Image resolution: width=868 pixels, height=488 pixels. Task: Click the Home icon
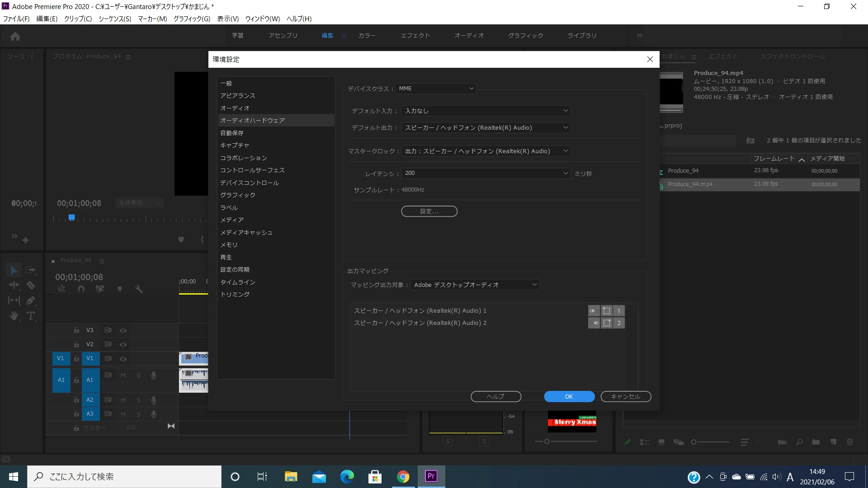coord(15,36)
